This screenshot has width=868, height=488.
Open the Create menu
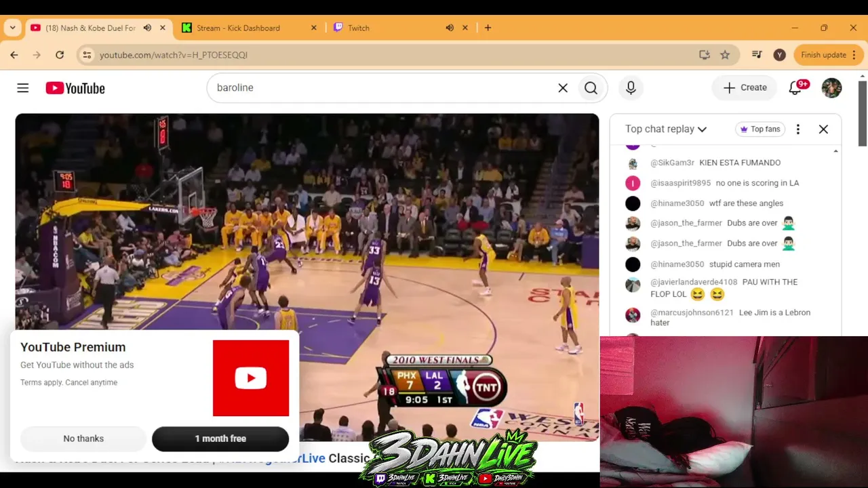(745, 87)
